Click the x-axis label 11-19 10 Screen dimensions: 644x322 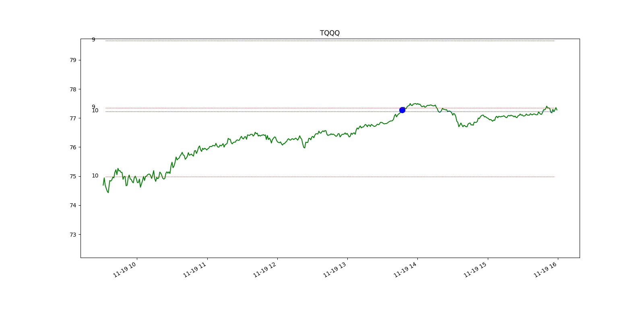125,269
